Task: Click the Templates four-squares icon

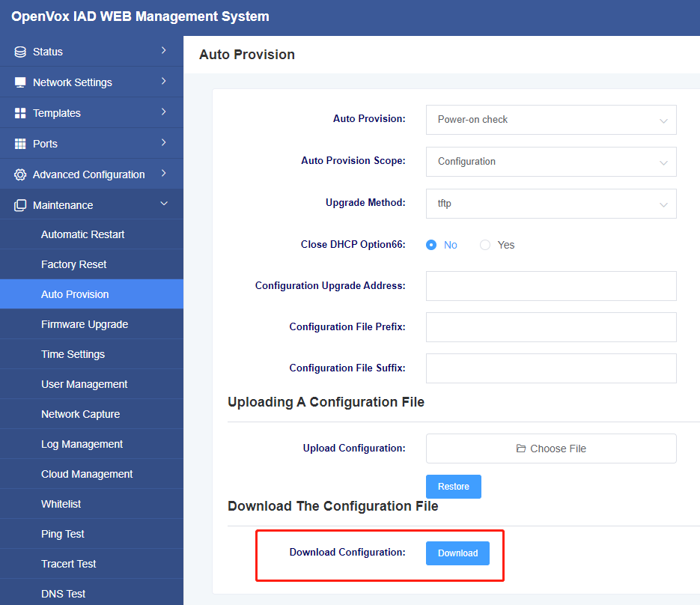Action: click(x=20, y=113)
